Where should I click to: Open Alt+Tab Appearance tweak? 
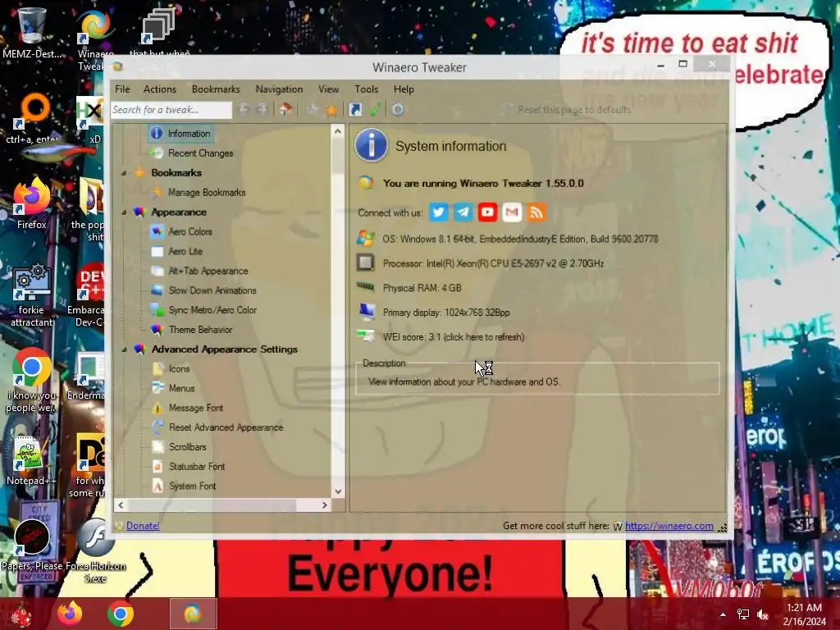[208, 271]
